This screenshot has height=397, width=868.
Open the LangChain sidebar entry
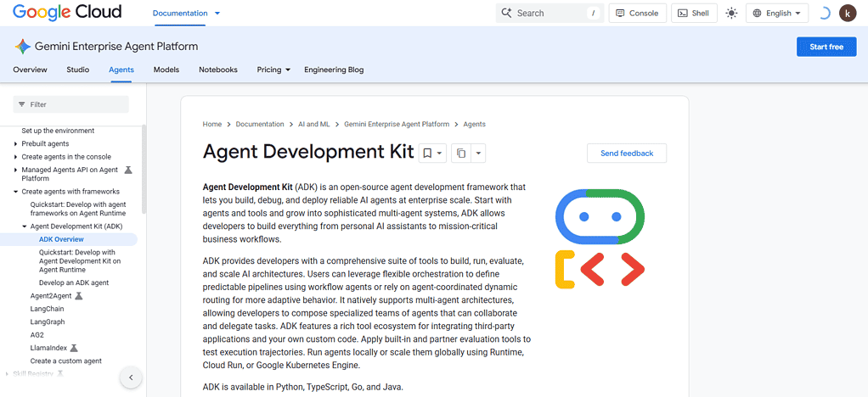47,309
